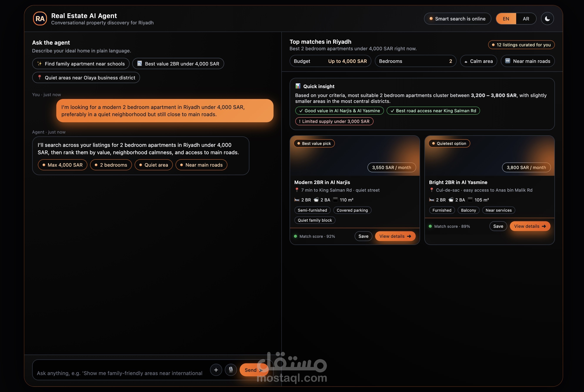The image size is (584, 392).
Task: Click the Quick insight chart icon
Action: pos(298,86)
